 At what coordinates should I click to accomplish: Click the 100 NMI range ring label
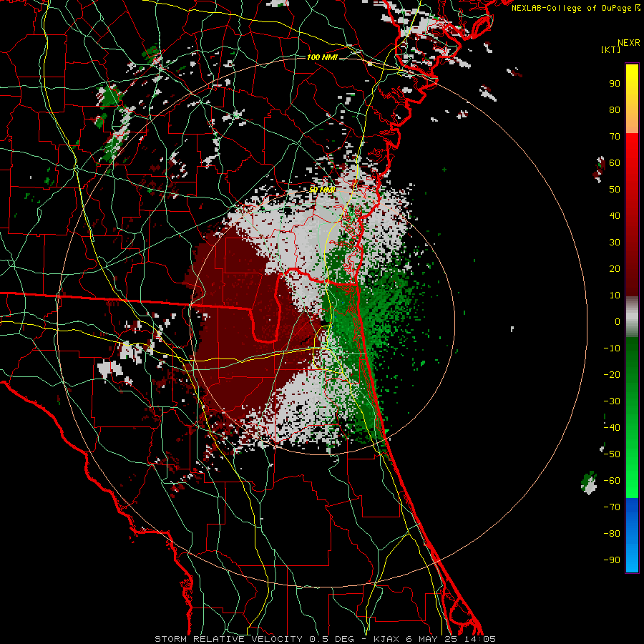pos(322,57)
